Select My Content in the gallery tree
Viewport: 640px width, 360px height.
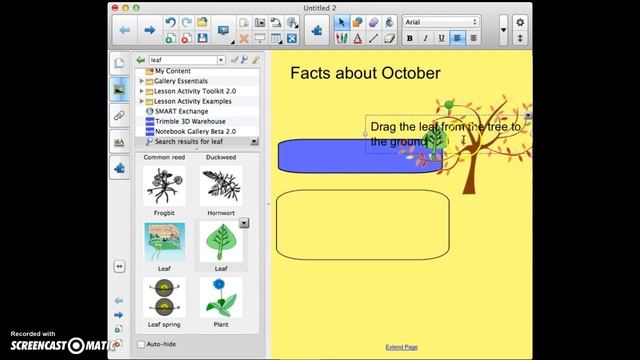(x=173, y=71)
